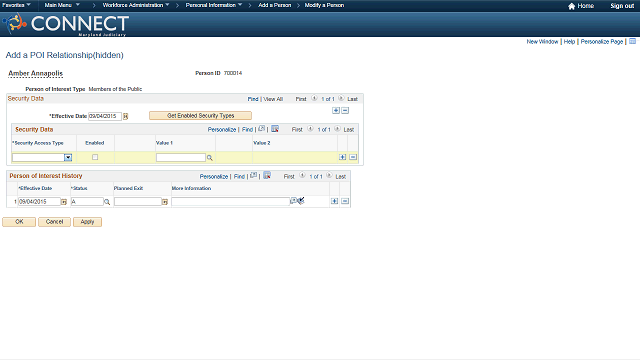Open Workforce Administration breadcrumb menu
Image resolution: width=640 pixels, height=360 pixels.
pos(136,5)
